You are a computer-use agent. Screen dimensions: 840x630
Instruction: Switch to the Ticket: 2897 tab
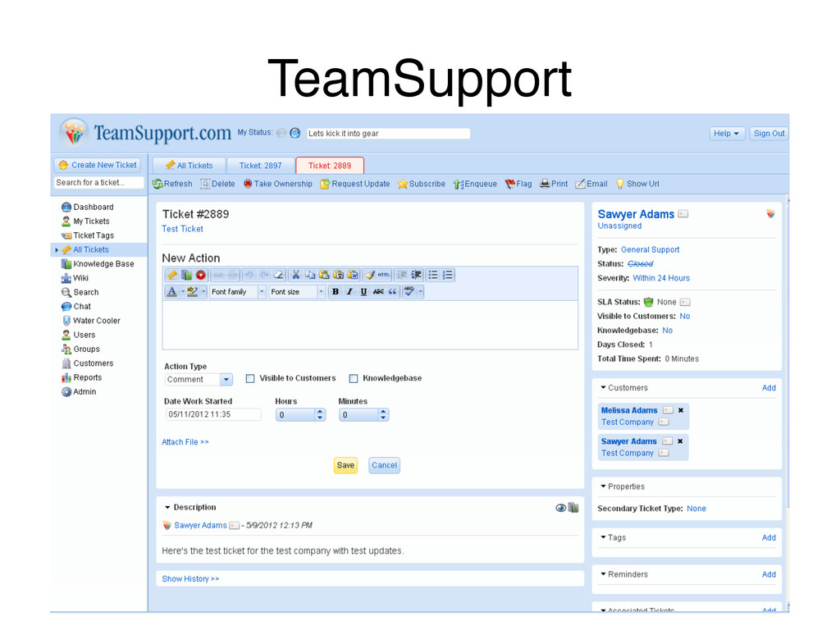tap(260, 166)
